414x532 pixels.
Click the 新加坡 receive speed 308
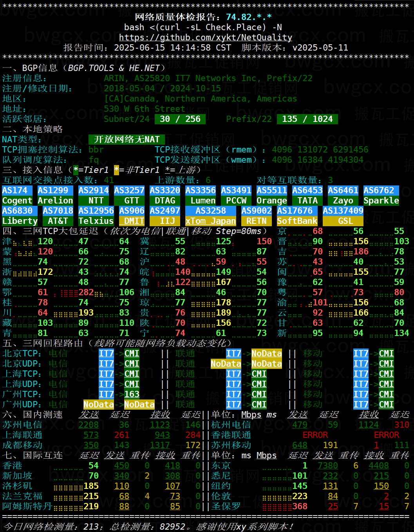[172, 476]
